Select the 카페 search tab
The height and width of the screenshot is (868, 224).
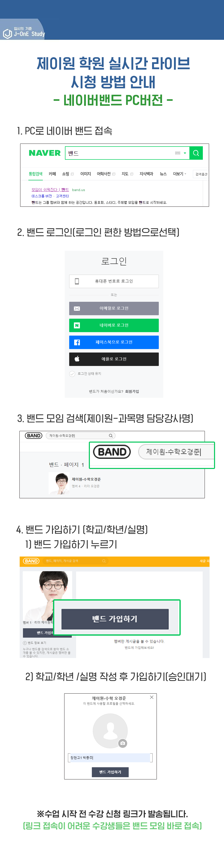coord(52,174)
